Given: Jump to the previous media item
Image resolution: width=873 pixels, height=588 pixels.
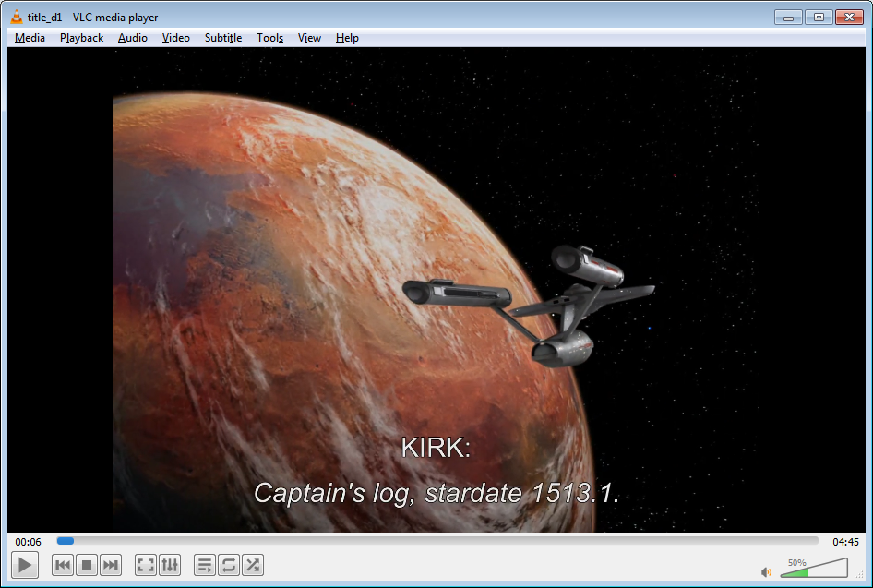Looking at the screenshot, I should click(63, 565).
